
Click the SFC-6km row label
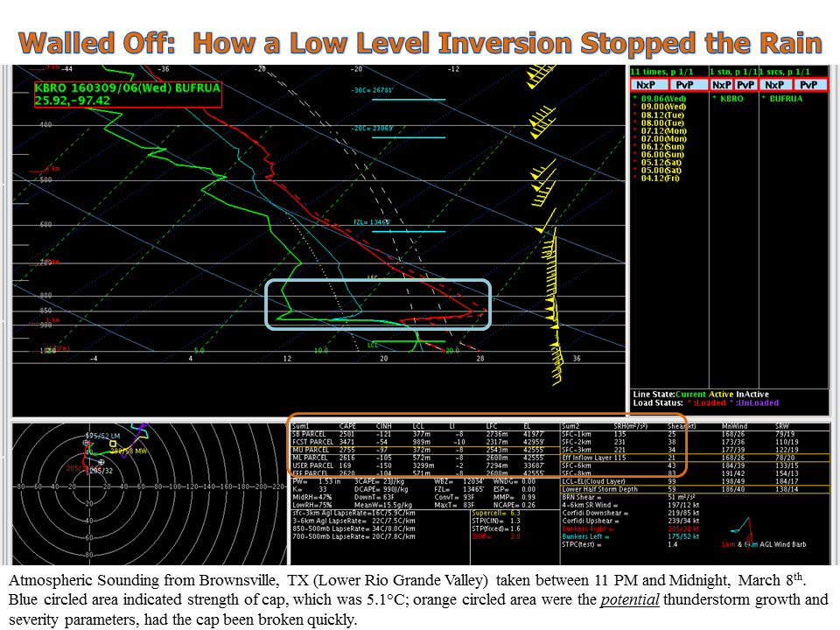pyautogui.click(x=577, y=465)
